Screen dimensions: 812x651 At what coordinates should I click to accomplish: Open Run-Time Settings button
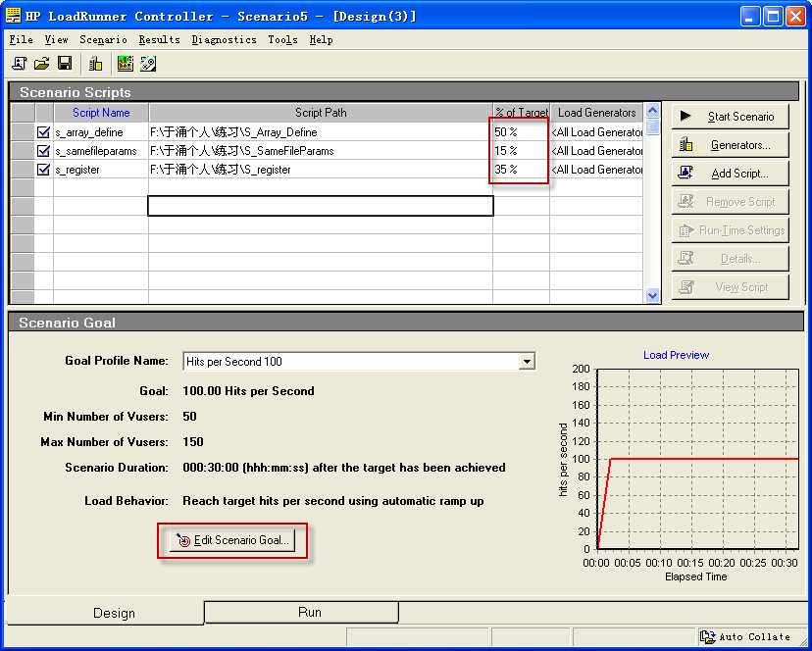731,230
